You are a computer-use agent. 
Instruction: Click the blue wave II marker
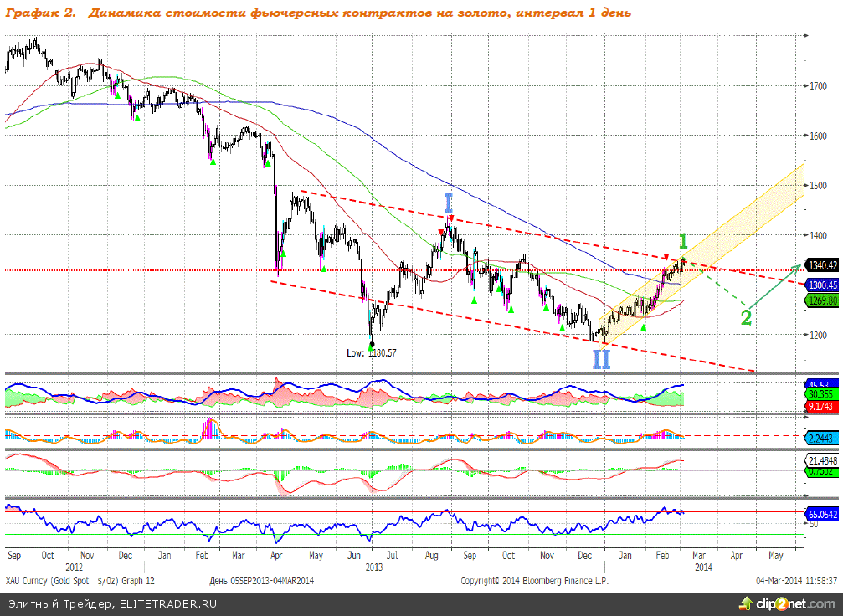[601, 359]
